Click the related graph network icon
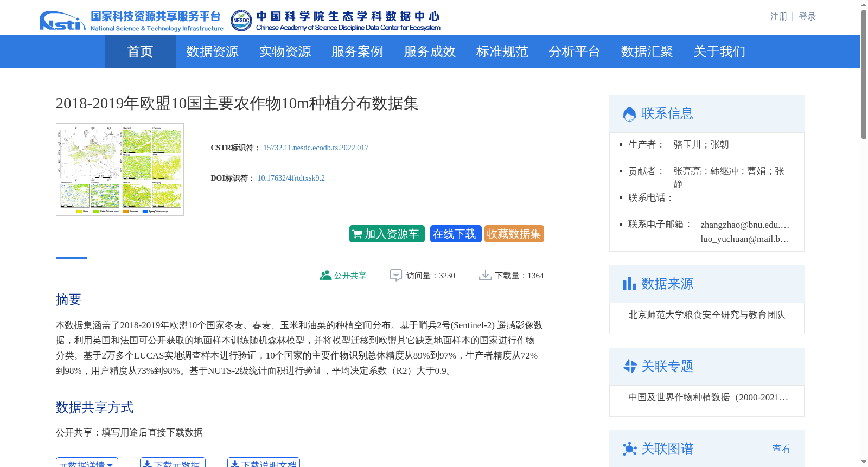Viewport: 868px width, 467px height. click(629, 449)
